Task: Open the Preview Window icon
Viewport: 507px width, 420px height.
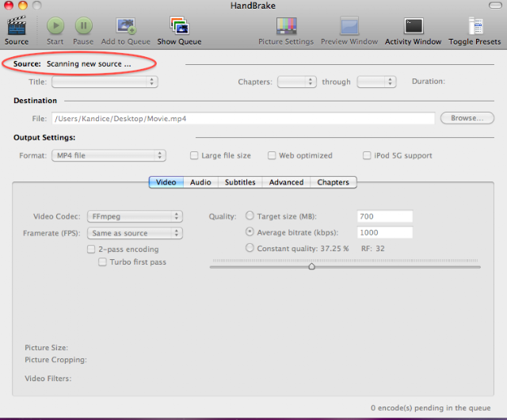Action: point(349,26)
